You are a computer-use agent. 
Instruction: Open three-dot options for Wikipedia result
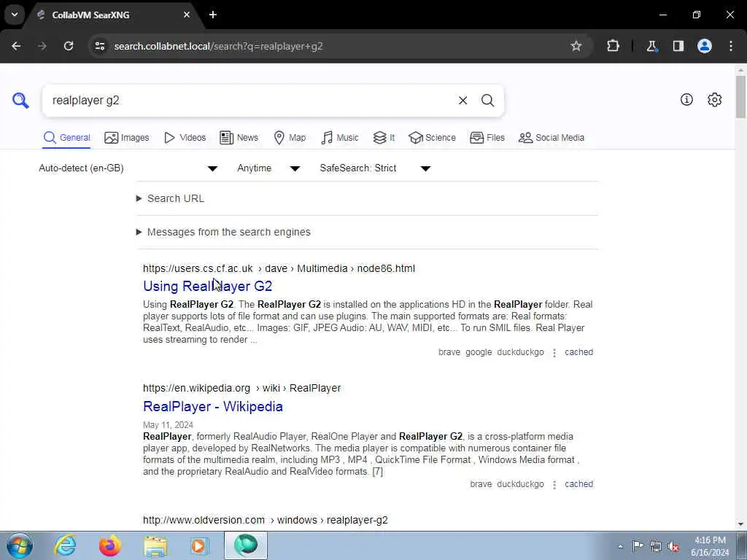tap(554, 485)
